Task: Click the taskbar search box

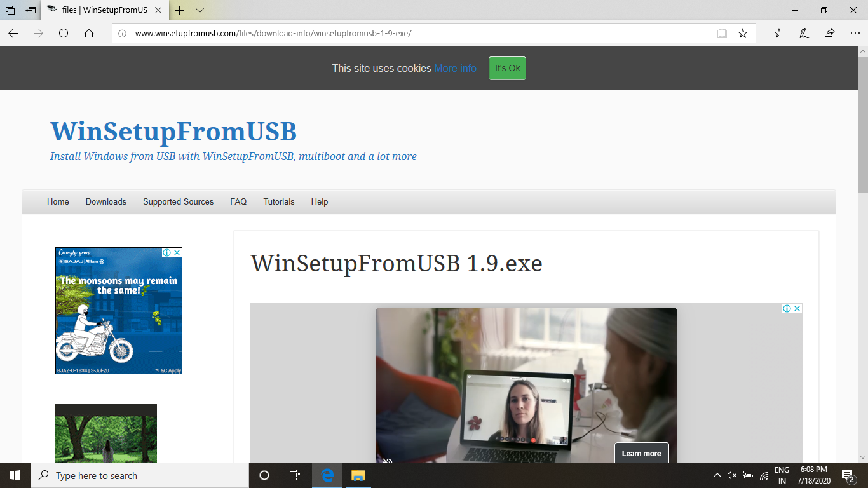Action: [140, 475]
